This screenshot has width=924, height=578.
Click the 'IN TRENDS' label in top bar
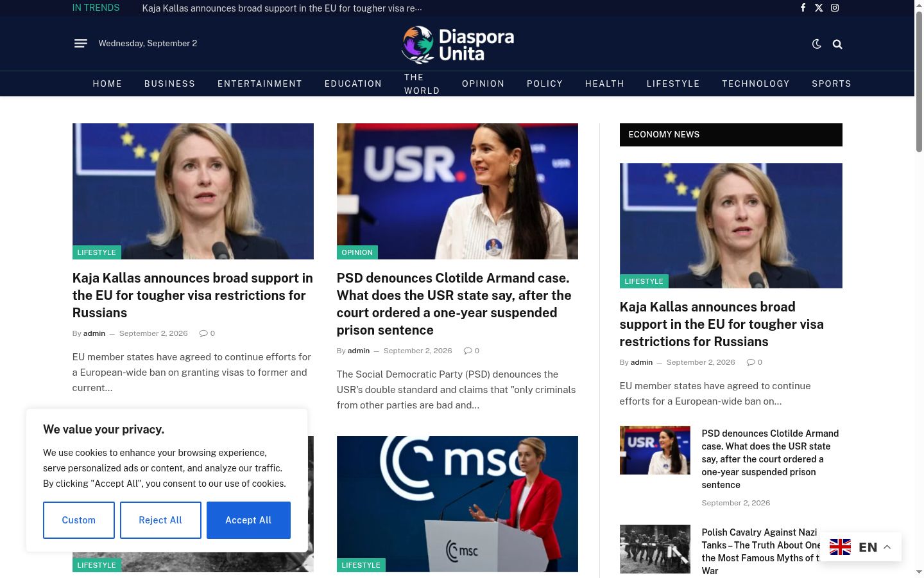[x=96, y=8]
